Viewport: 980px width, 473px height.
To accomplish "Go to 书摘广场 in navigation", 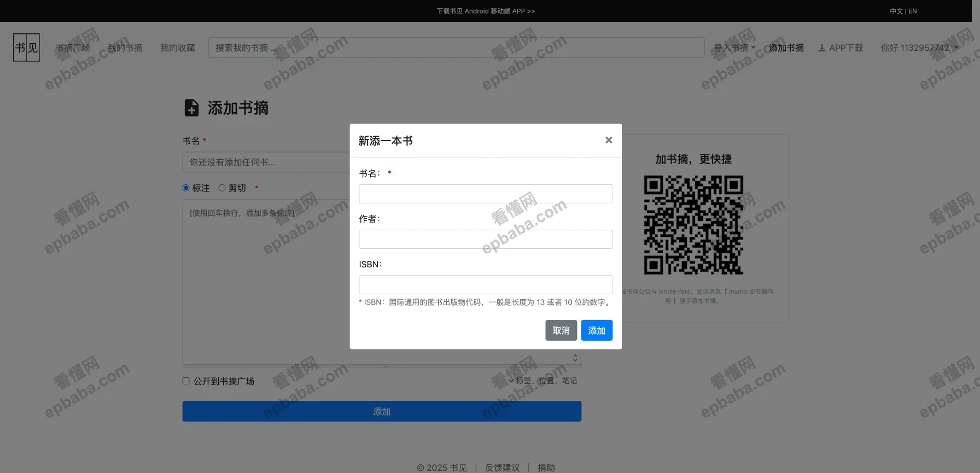I will tap(73, 48).
